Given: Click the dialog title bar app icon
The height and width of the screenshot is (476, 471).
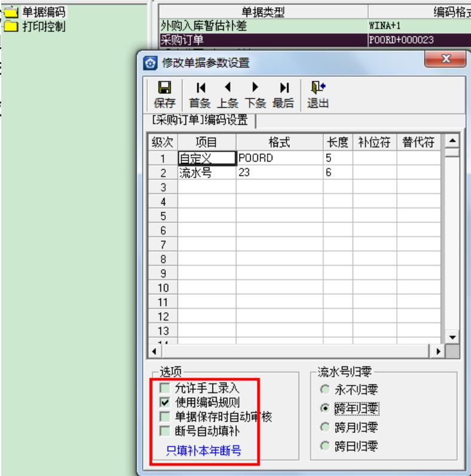Looking at the screenshot, I should (150, 63).
